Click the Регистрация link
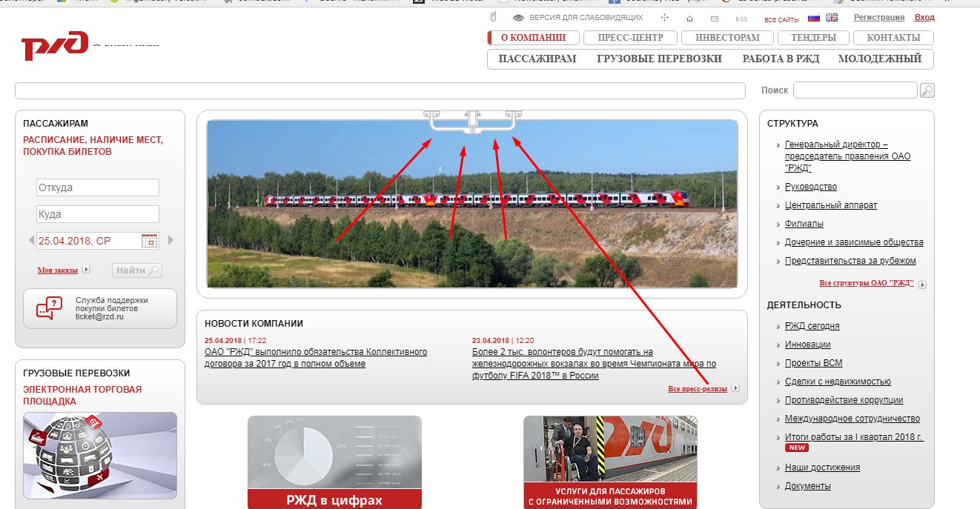Viewport: 980px width, 509px height. 879,18
